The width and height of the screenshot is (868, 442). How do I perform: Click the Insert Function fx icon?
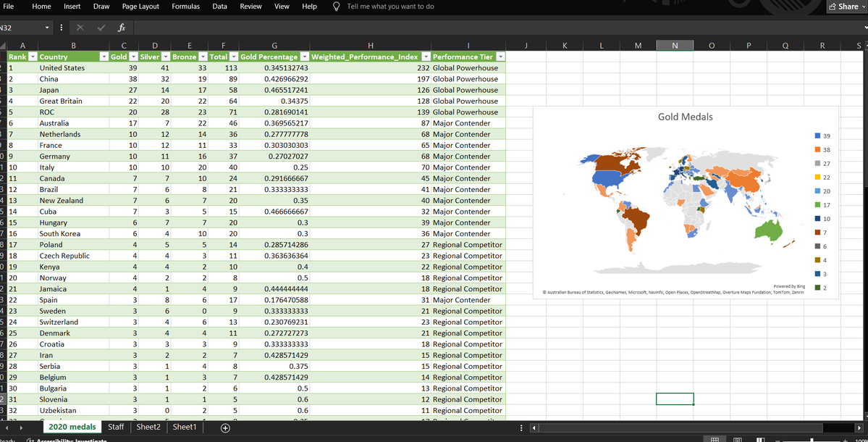coord(122,28)
